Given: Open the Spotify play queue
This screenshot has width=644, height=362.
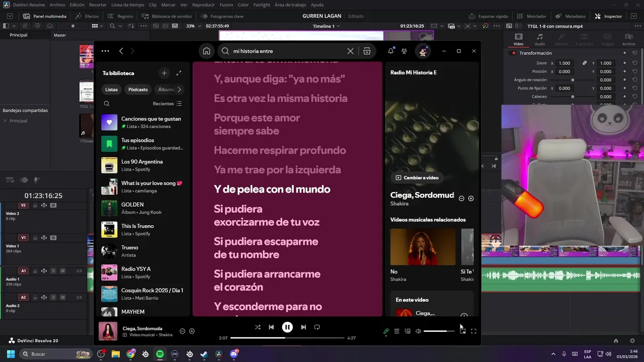Looking at the screenshot, I should coord(396,331).
